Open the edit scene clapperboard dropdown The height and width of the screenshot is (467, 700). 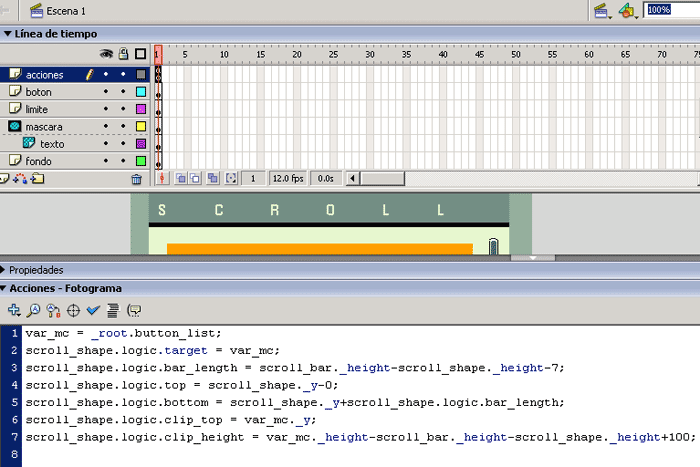[x=603, y=11]
